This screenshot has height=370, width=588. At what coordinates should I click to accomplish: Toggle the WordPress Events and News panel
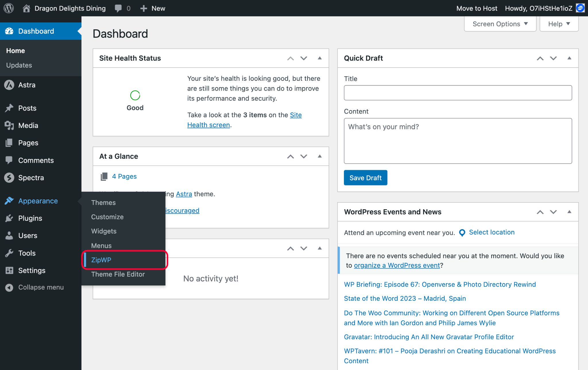[569, 212]
